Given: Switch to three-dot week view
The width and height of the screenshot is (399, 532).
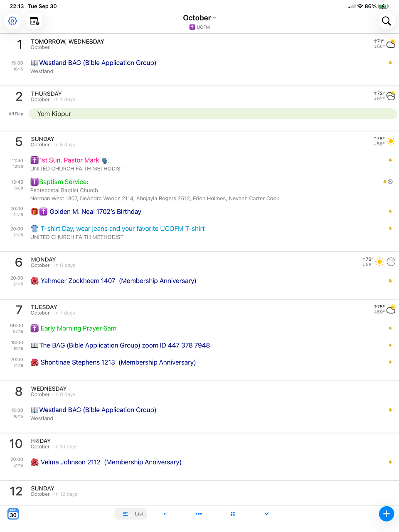Looking at the screenshot, I should [199, 514].
